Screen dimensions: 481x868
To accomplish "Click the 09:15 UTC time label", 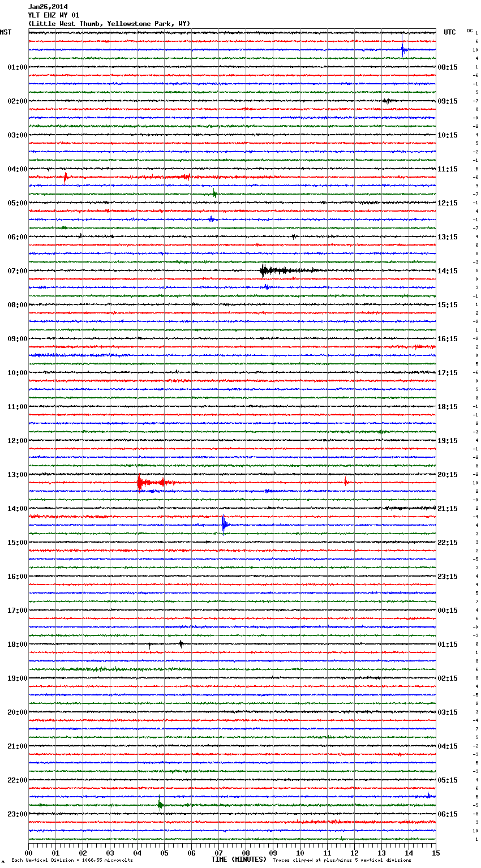I will point(448,101).
